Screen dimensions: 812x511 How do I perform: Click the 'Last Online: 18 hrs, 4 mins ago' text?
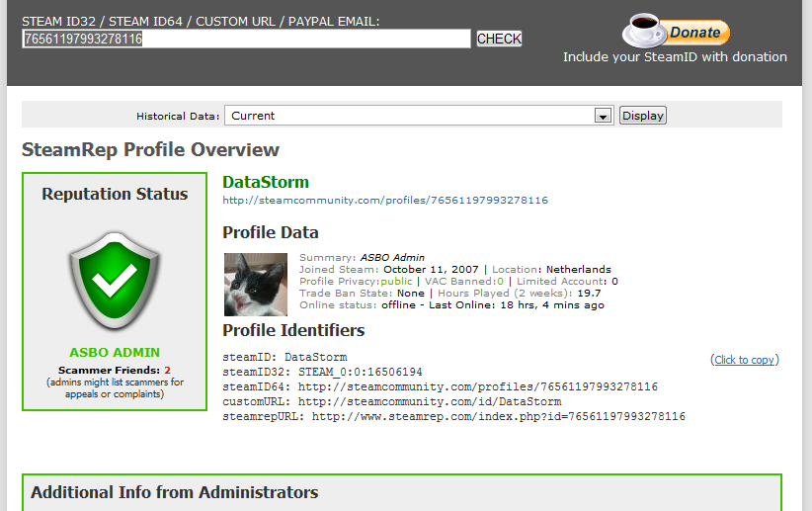pos(517,305)
